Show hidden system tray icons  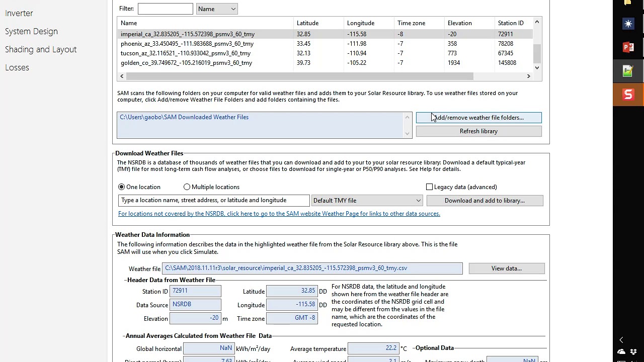coord(621,340)
